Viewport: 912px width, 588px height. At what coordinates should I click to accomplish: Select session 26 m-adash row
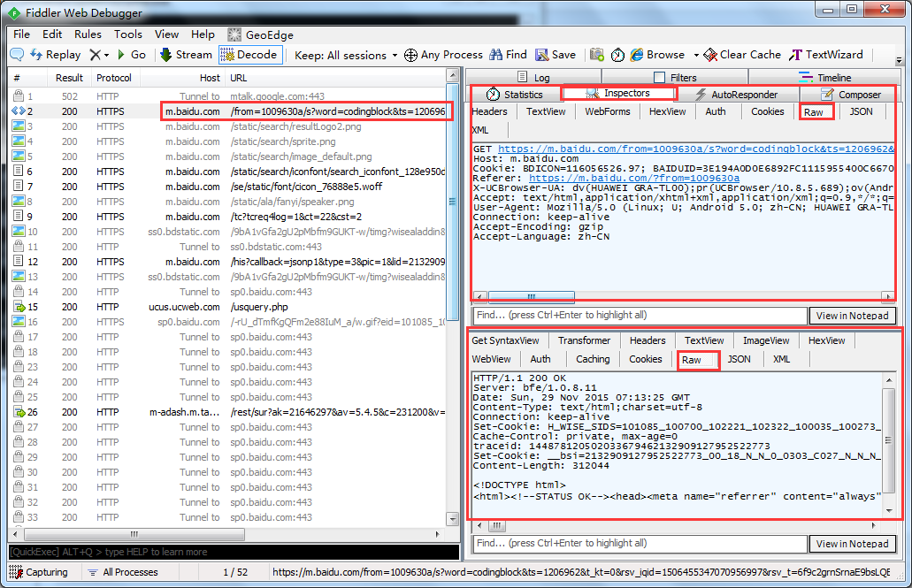[x=227, y=412]
